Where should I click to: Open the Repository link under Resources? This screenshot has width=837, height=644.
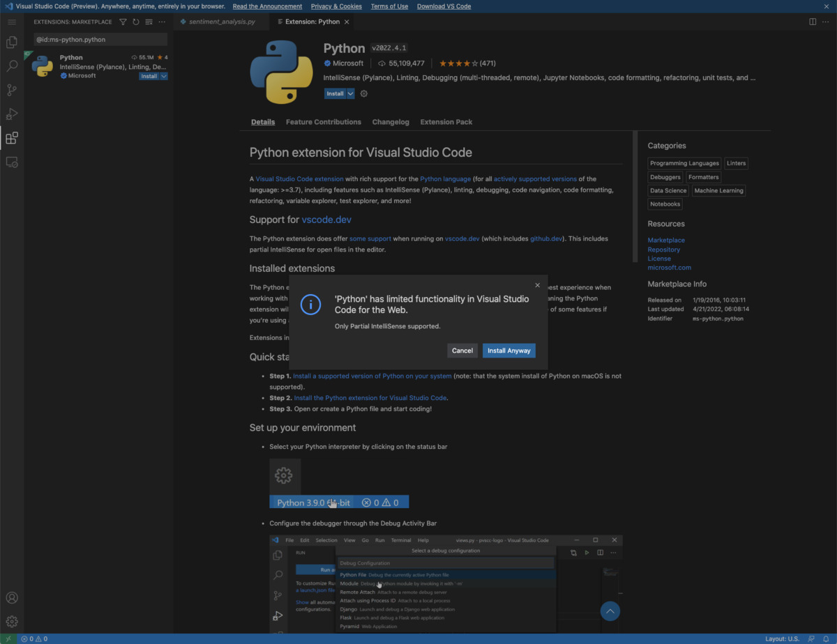tap(663, 249)
